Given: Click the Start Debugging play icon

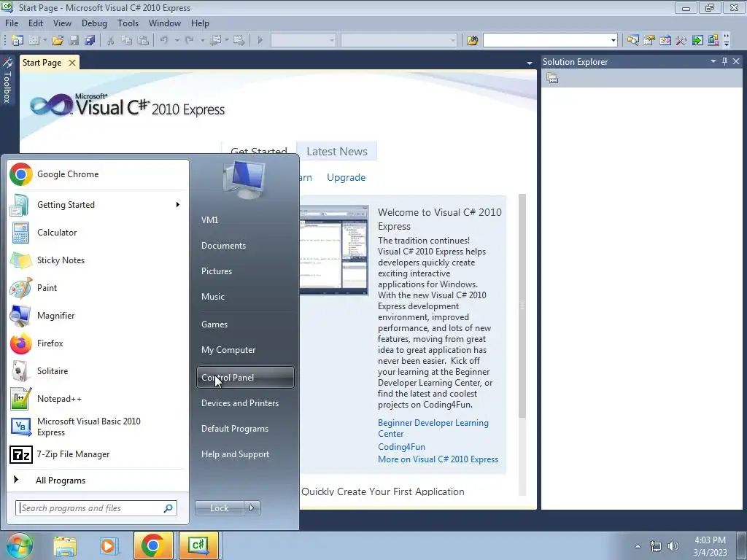Looking at the screenshot, I should (x=260, y=41).
